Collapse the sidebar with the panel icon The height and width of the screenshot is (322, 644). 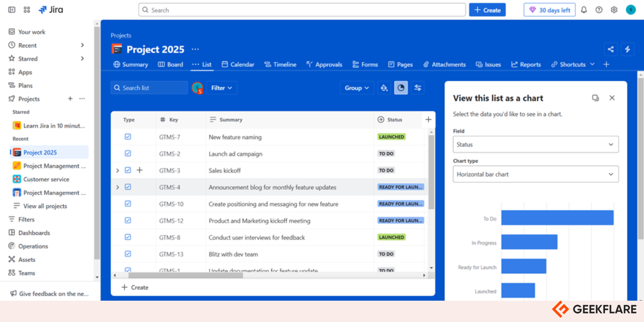(x=12, y=10)
